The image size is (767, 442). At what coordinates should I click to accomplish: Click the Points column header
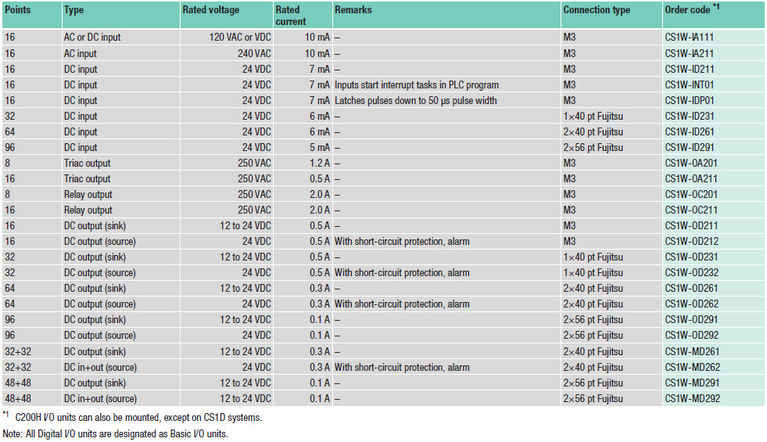(x=19, y=9)
